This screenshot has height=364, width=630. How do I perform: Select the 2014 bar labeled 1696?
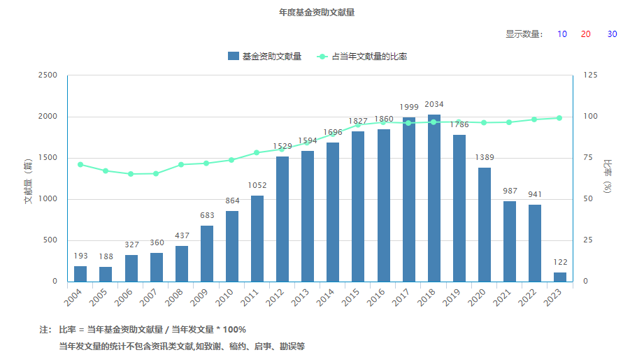point(333,212)
